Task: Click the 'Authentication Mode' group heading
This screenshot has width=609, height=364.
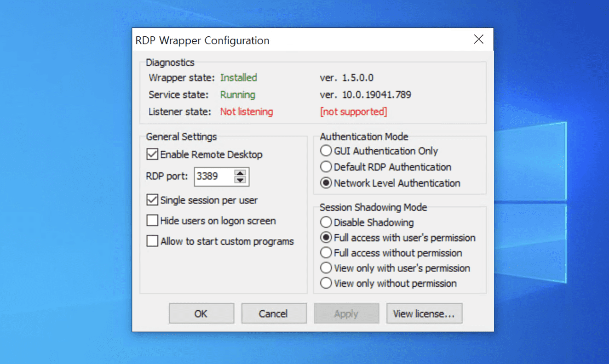Action: [364, 136]
